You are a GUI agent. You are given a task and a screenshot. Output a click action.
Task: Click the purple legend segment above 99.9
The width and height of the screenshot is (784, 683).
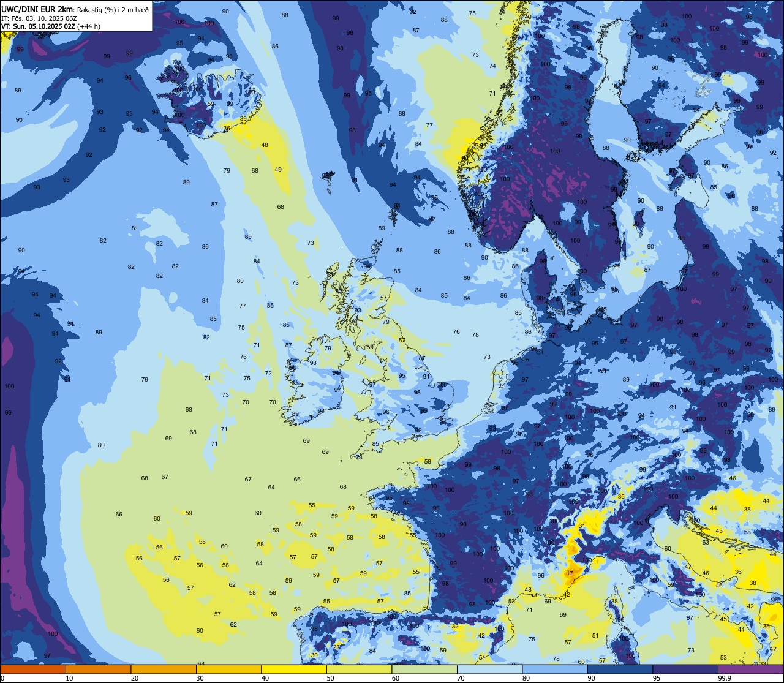tap(750, 669)
